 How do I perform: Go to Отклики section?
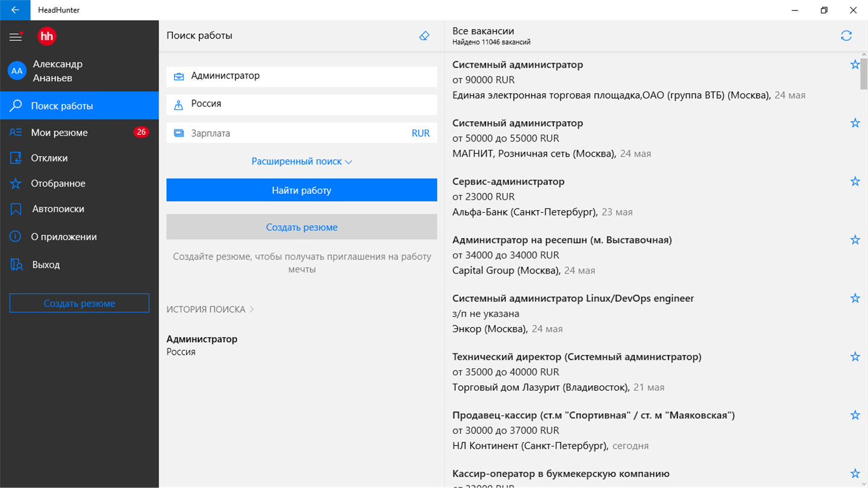point(49,158)
